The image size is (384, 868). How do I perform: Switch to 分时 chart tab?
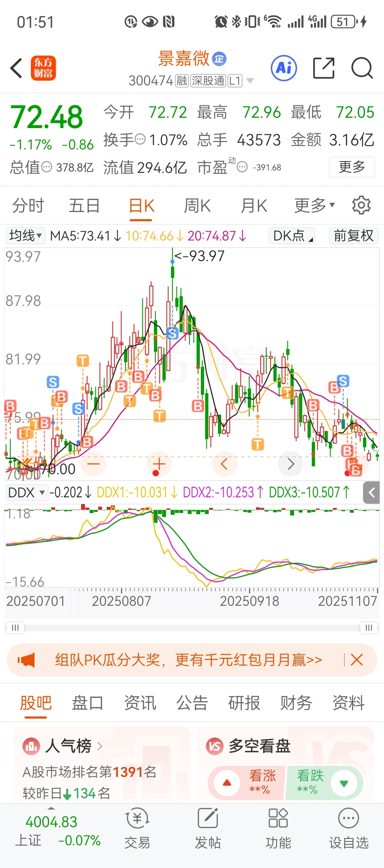pyautogui.click(x=28, y=206)
